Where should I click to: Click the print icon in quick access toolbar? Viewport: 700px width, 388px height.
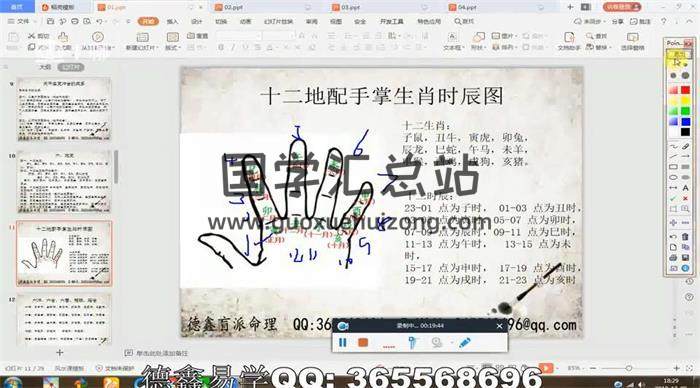(x=75, y=21)
